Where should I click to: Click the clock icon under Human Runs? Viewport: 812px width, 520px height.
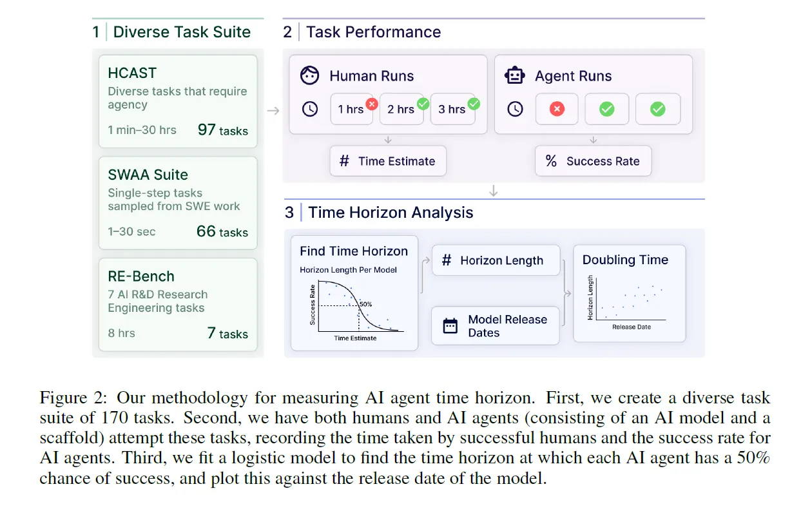click(x=310, y=109)
